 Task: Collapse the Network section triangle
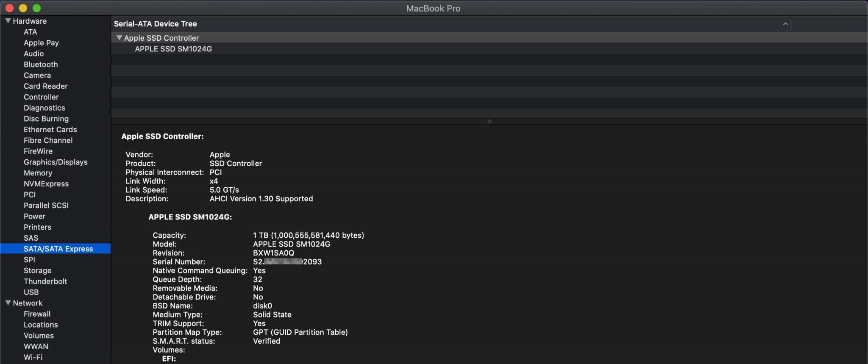point(8,303)
